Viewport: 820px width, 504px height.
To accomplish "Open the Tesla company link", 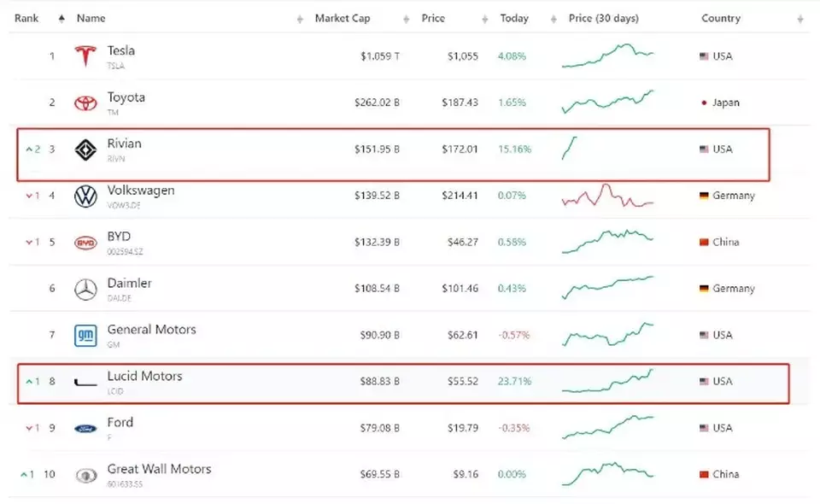I will 120,50.
